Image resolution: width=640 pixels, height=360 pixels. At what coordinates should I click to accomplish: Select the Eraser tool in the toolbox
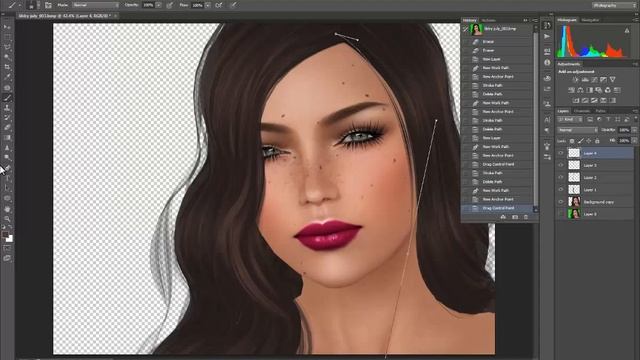point(7,127)
